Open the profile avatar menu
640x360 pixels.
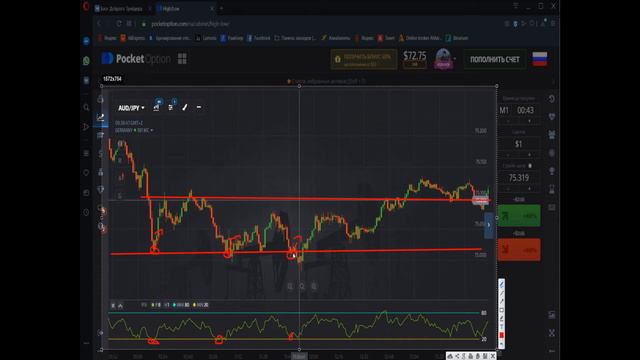pos(443,59)
